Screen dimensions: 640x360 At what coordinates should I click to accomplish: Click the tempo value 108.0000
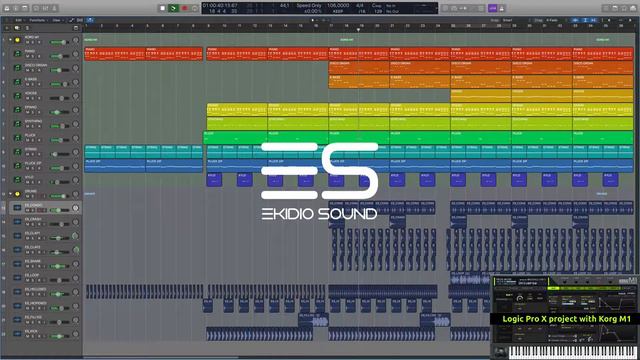(x=338, y=6)
